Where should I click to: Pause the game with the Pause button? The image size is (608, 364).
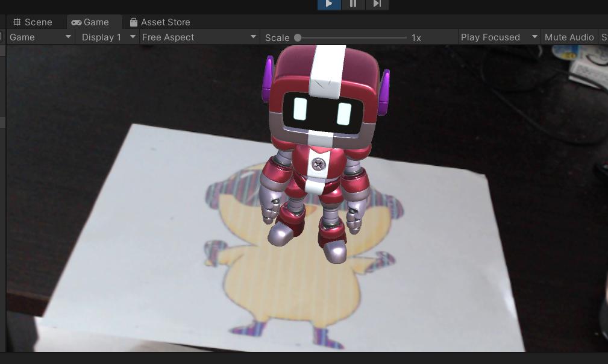tap(353, 4)
